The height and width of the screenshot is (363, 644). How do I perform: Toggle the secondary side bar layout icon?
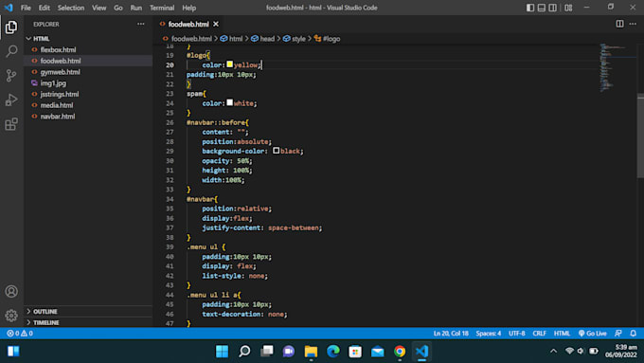pos(553,8)
